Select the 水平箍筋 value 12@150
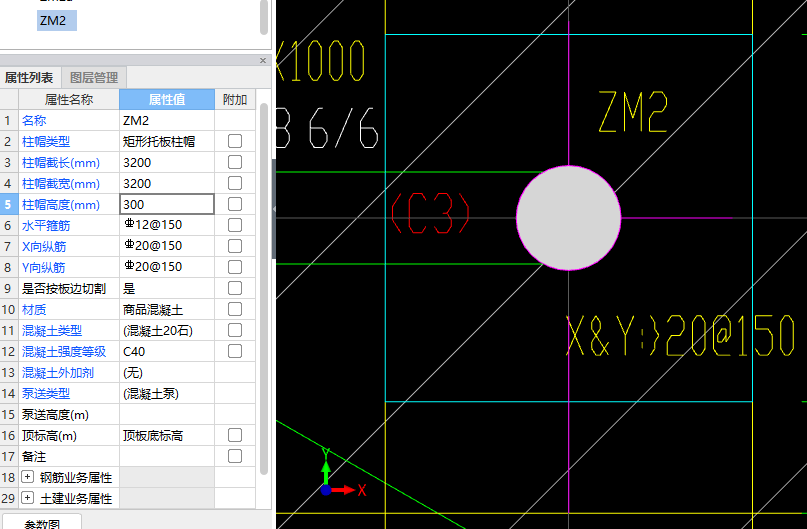Image resolution: width=807 pixels, height=529 pixels. coord(167,225)
